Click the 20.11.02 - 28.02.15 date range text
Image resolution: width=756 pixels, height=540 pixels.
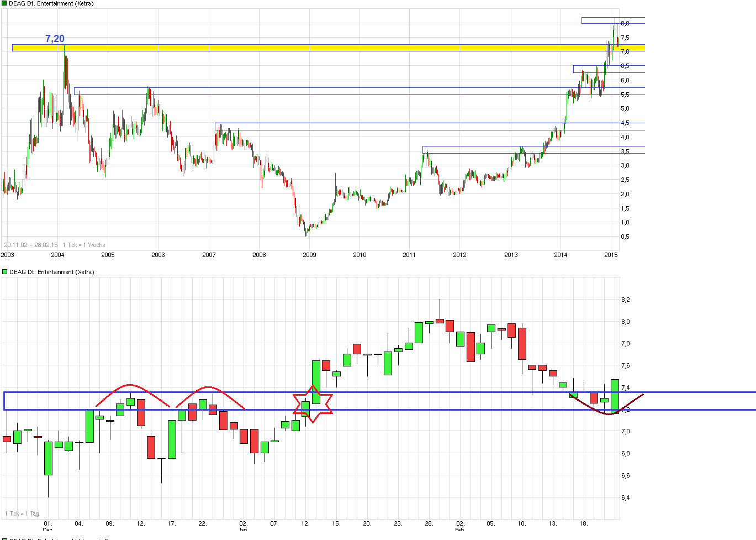click(30, 244)
